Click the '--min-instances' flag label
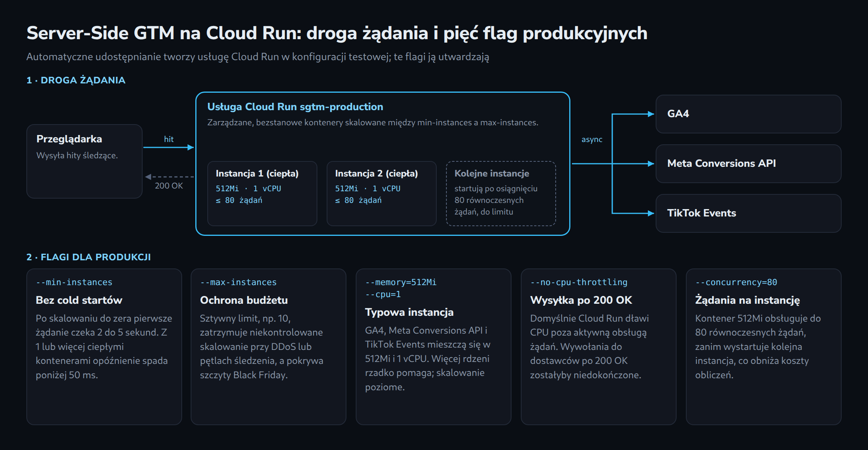Viewport: 868px width, 450px height. tap(74, 282)
